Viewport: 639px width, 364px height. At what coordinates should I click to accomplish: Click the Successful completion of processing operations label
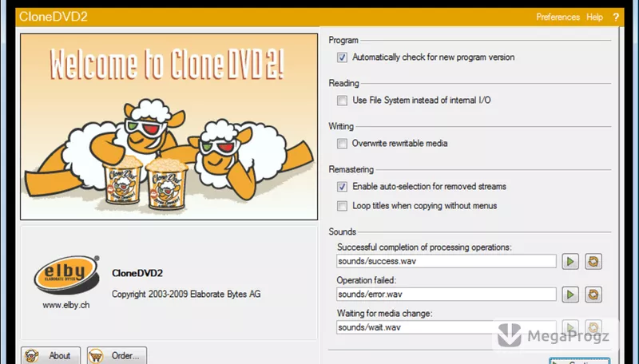(x=424, y=247)
